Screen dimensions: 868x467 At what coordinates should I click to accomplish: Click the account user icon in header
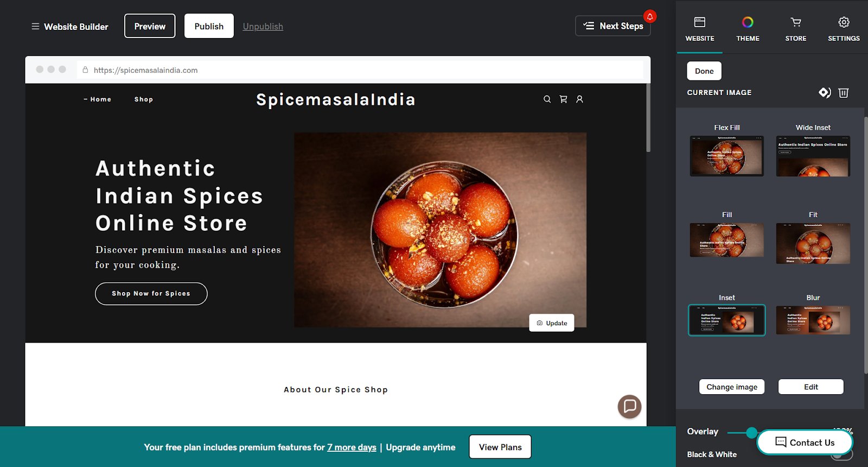579,99
